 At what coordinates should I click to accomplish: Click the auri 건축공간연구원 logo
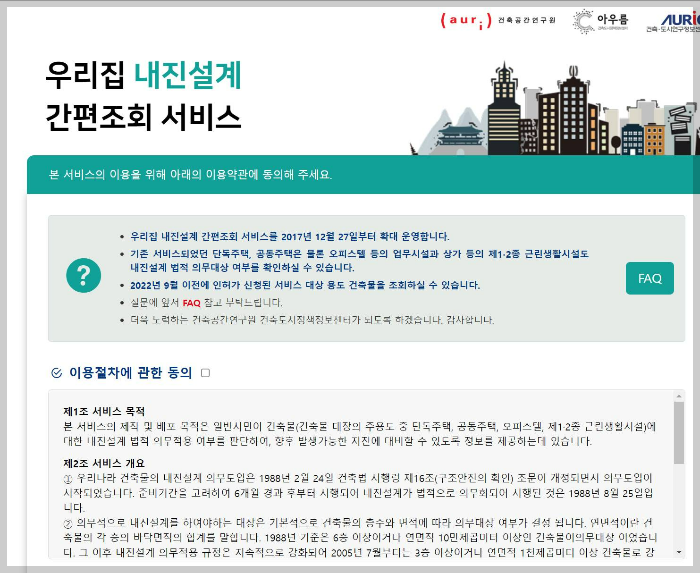[498, 21]
